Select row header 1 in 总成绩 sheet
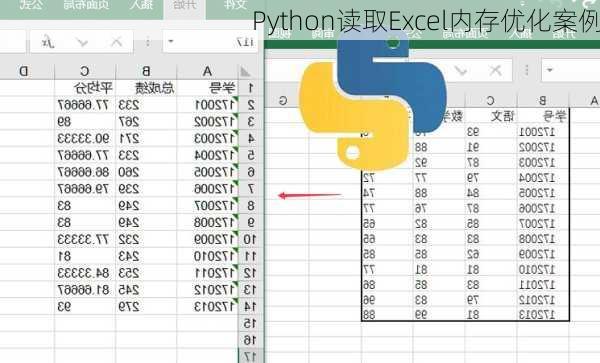600x363 pixels. tap(250, 88)
